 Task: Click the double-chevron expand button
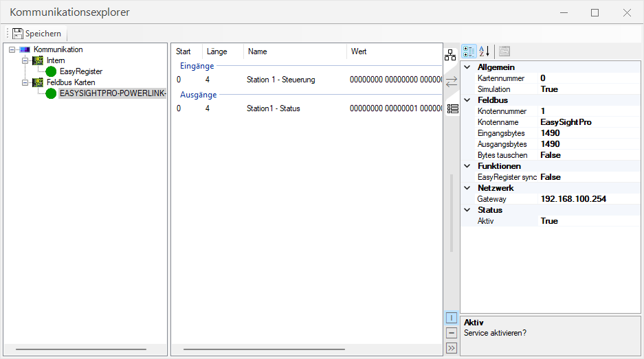[x=452, y=348]
